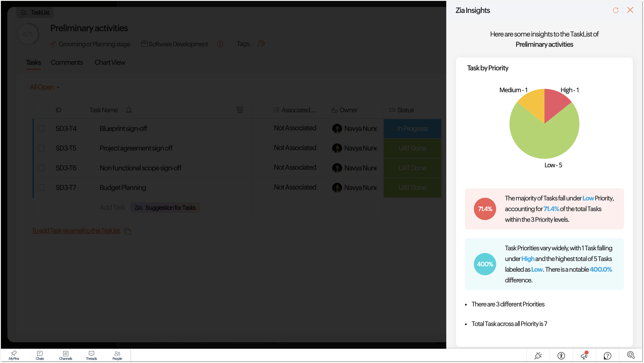Click the accessibility icon in bottom bar
Screen dimensions: 644x363
click(x=561, y=355)
